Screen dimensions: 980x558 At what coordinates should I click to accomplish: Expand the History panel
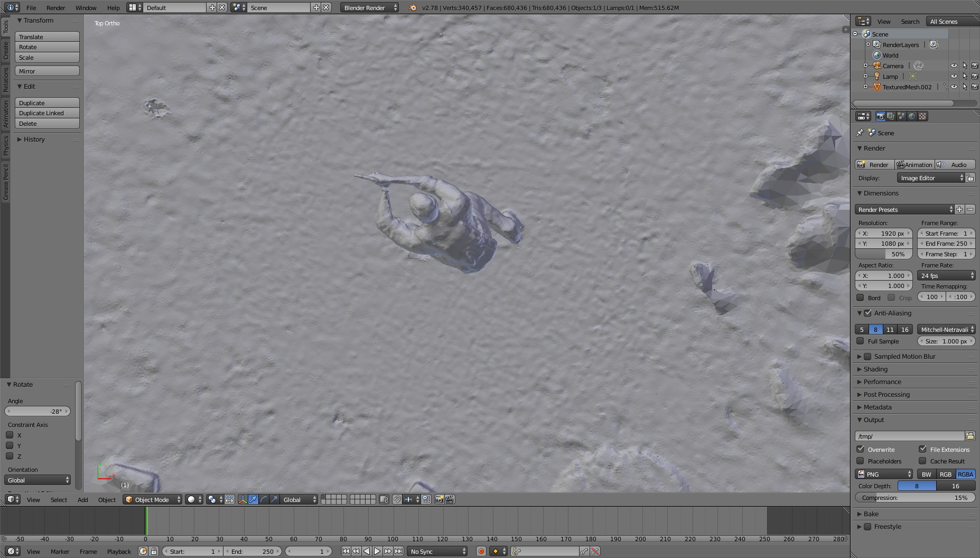(x=34, y=139)
